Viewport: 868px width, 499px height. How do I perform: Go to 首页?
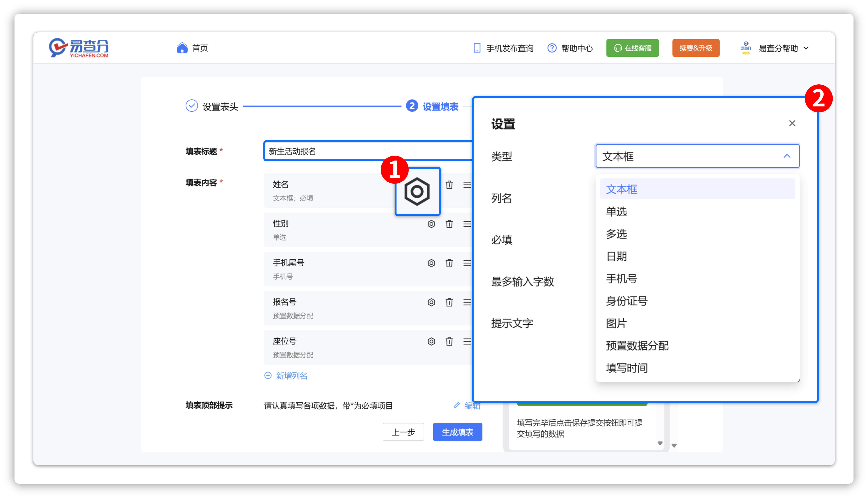[x=200, y=48]
